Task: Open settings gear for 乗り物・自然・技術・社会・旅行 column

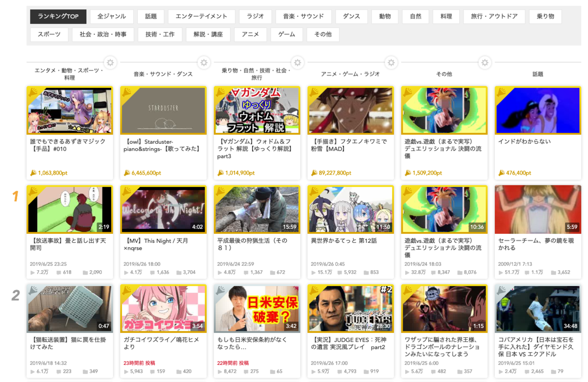Action: click(297, 63)
